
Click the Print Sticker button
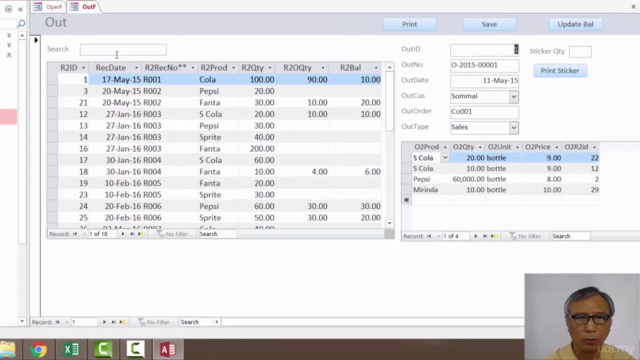point(560,71)
